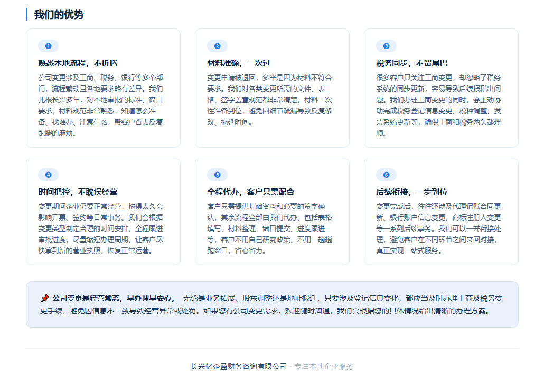
Task: Click the number 2 badge icon
Action: (x=217, y=46)
